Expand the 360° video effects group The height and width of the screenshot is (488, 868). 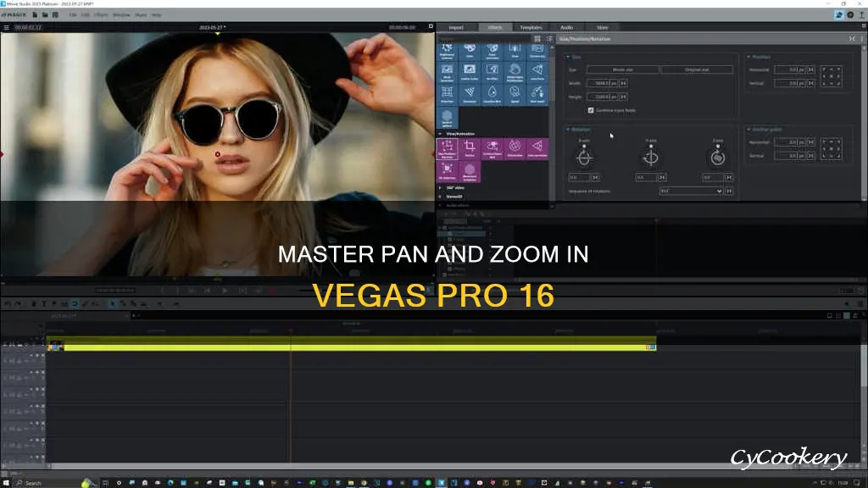[x=441, y=188]
